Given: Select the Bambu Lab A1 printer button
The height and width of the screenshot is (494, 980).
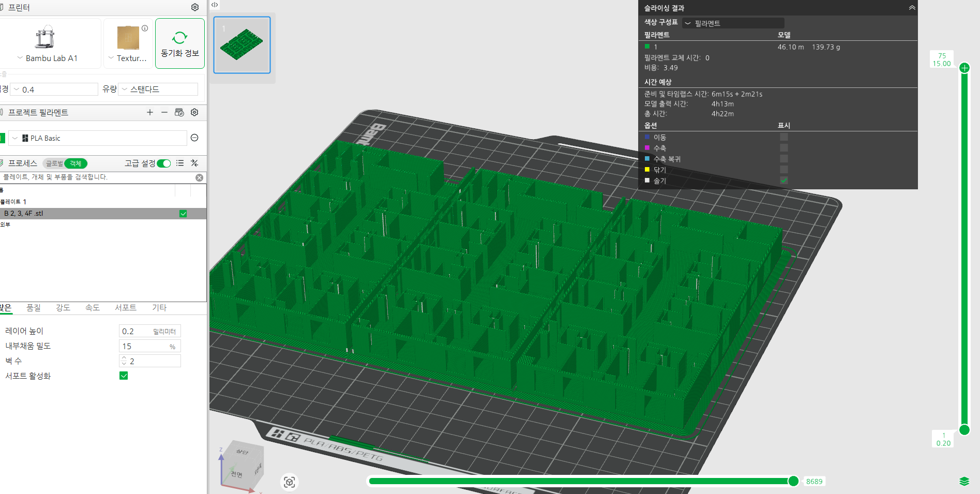Looking at the screenshot, I should (51, 44).
